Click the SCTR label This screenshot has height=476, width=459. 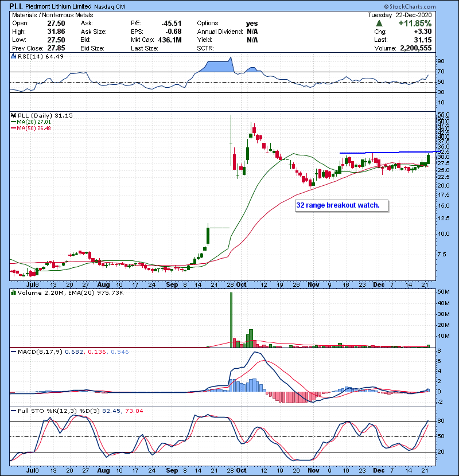(205, 48)
